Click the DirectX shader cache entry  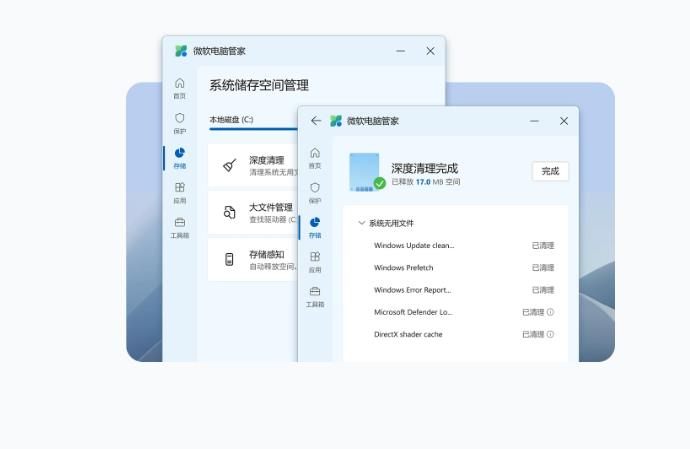point(408,334)
